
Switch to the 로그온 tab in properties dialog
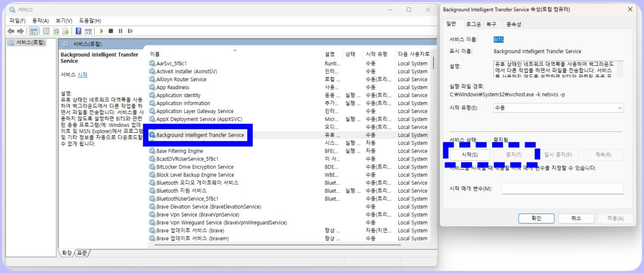click(473, 24)
